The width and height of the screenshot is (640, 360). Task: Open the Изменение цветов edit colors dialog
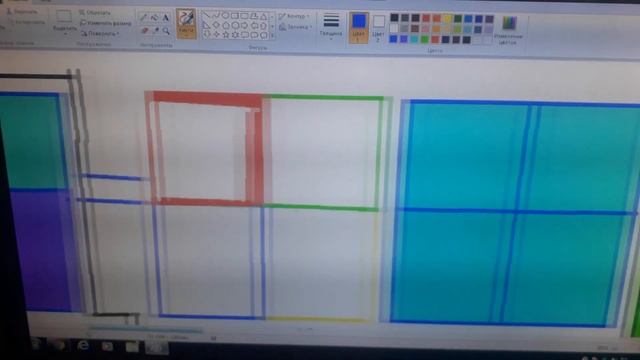[509, 30]
